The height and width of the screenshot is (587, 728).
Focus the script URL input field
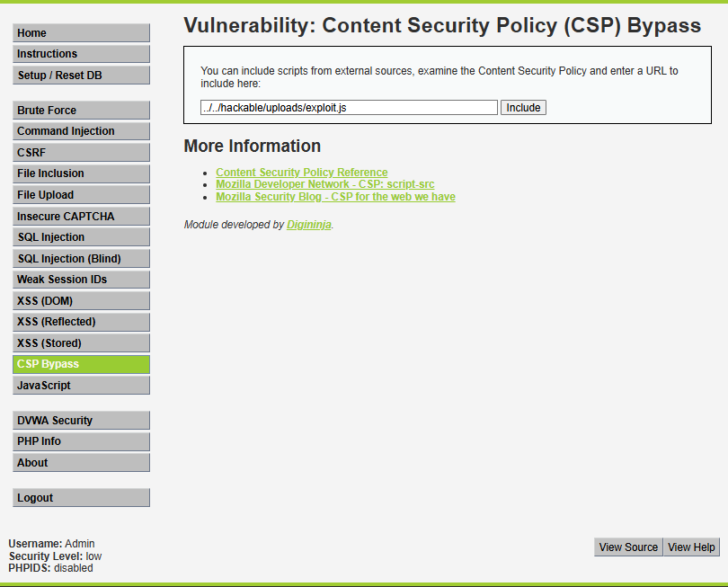[x=349, y=108]
